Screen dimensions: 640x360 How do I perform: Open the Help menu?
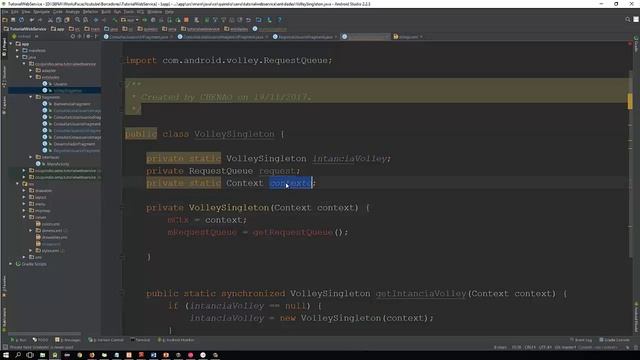click(x=169, y=12)
